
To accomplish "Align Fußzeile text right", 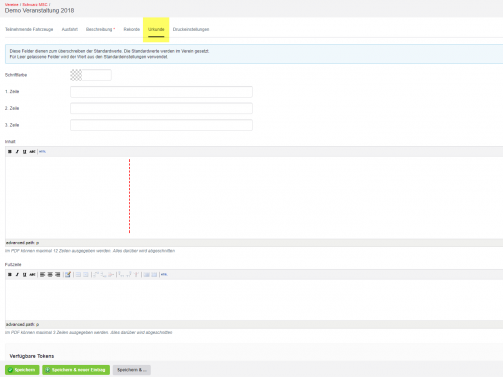I will point(57,275).
